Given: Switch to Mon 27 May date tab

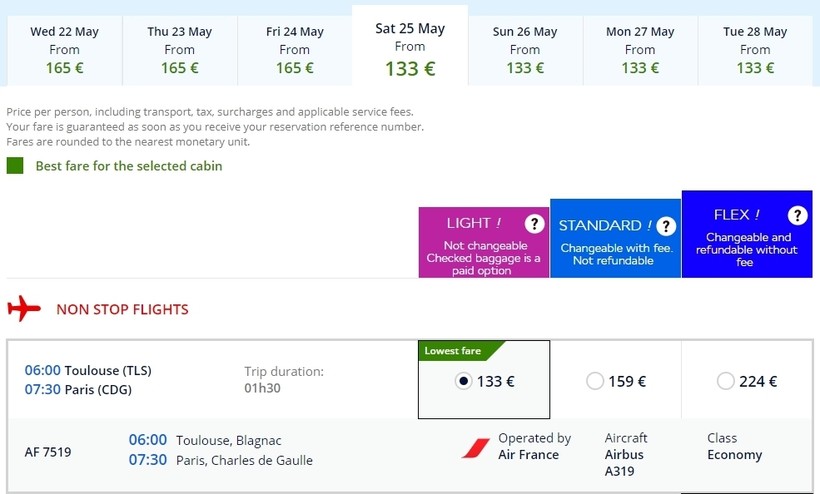Looking at the screenshot, I should 640,50.
